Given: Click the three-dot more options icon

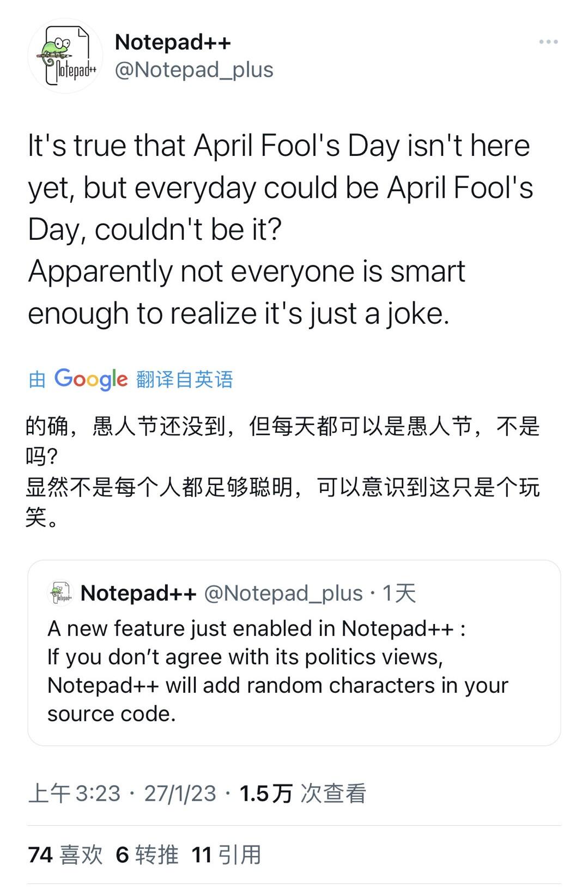Looking at the screenshot, I should pyautogui.click(x=548, y=42).
